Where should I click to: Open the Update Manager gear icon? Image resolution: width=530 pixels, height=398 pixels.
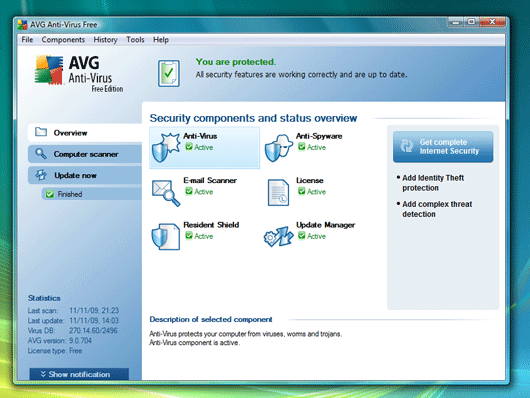(x=279, y=236)
